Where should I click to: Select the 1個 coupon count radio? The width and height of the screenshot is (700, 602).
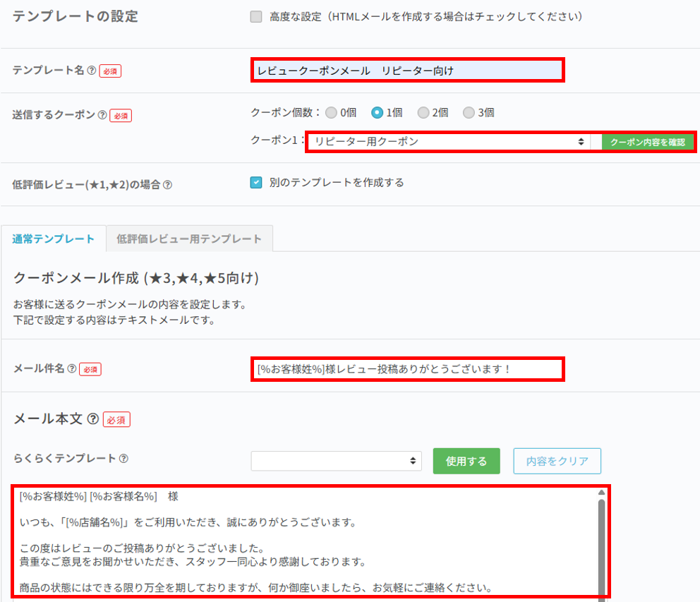(x=378, y=112)
